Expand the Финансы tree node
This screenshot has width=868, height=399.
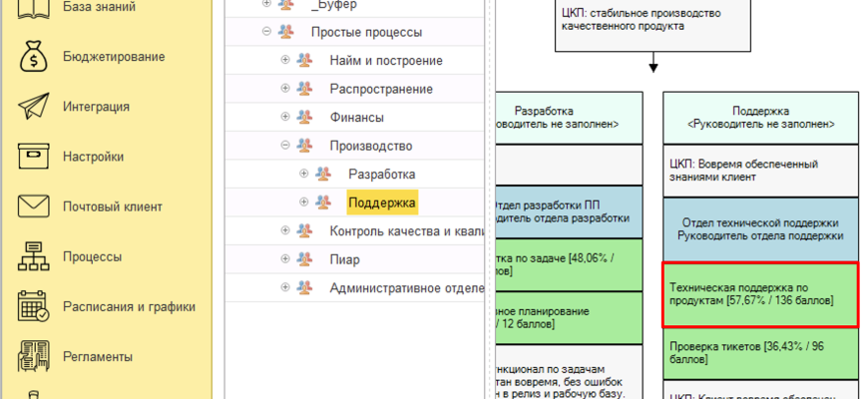pyautogui.click(x=285, y=117)
